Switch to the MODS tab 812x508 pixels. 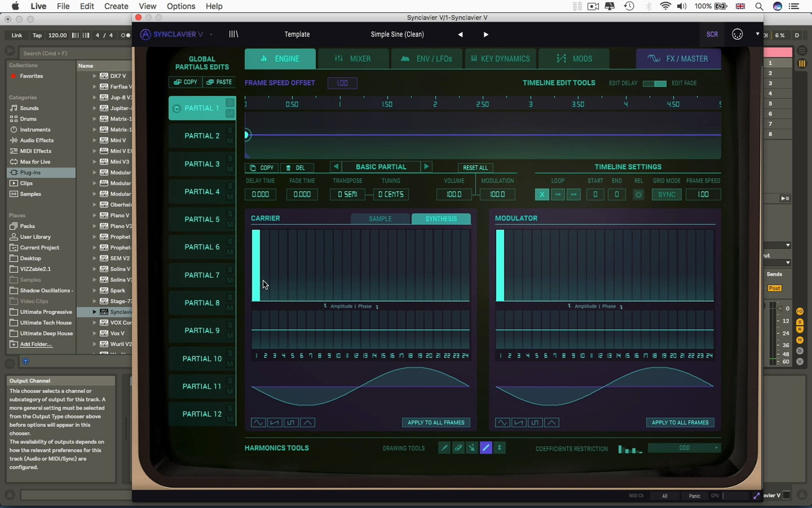574,59
